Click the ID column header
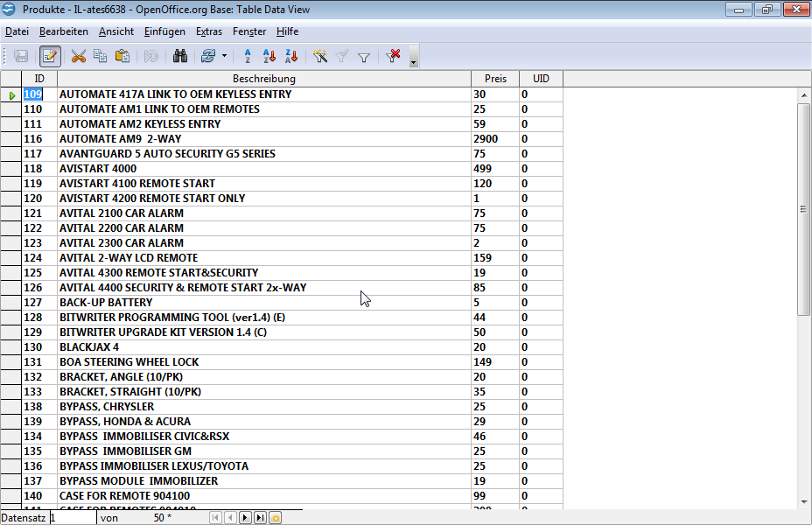 click(39, 79)
